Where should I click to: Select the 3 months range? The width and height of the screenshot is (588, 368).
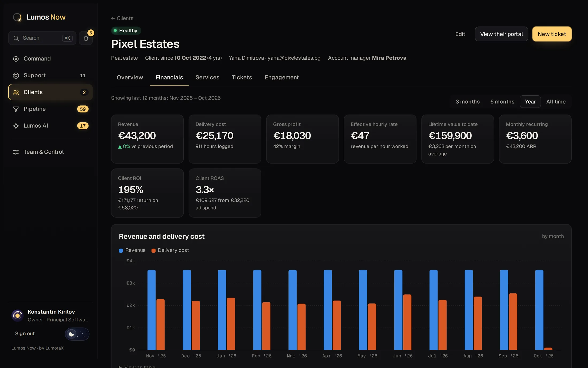click(467, 102)
